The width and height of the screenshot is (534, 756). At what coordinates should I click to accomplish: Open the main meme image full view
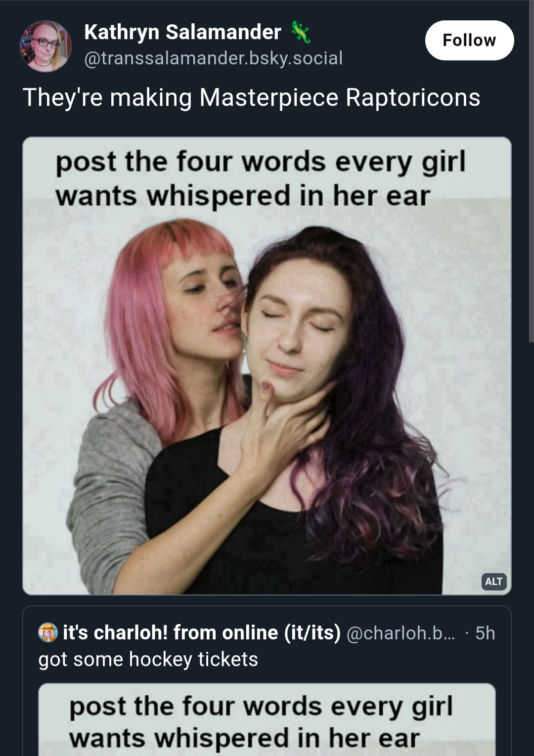point(267,366)
